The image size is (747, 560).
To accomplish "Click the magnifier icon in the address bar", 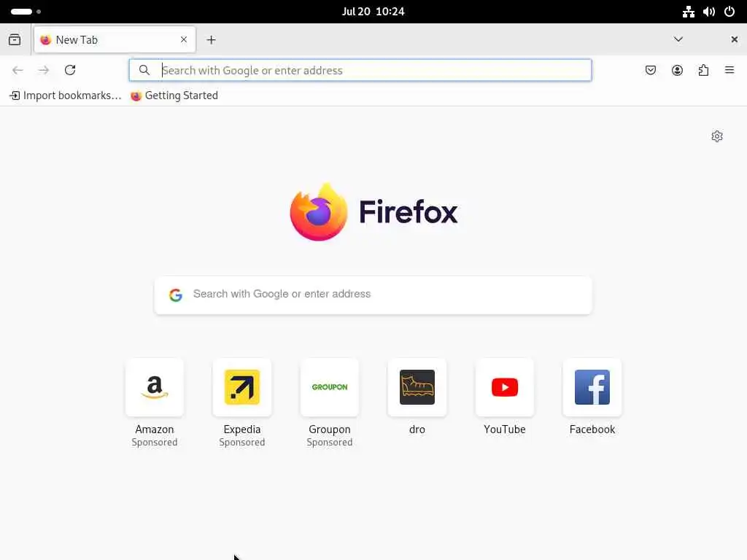I will click(144, 71).
